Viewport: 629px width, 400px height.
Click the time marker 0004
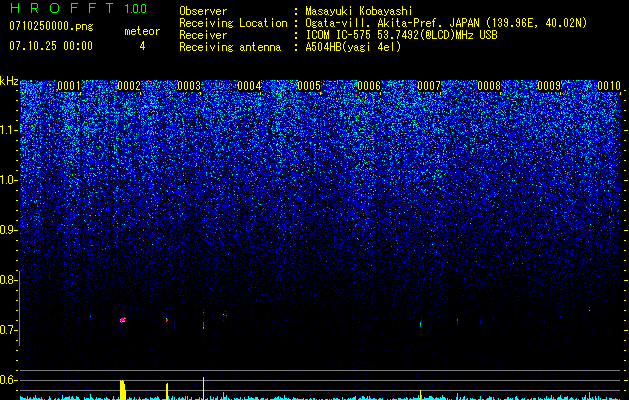[249, 86]
